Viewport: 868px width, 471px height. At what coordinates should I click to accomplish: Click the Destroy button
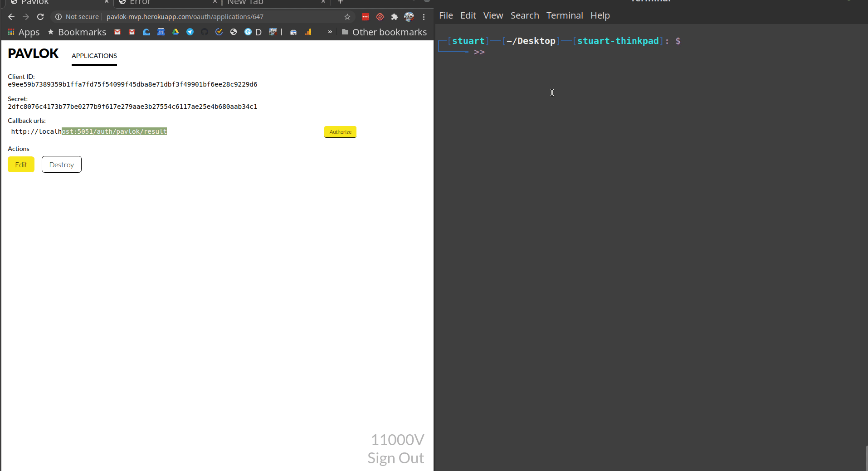(x=62, y=165)
